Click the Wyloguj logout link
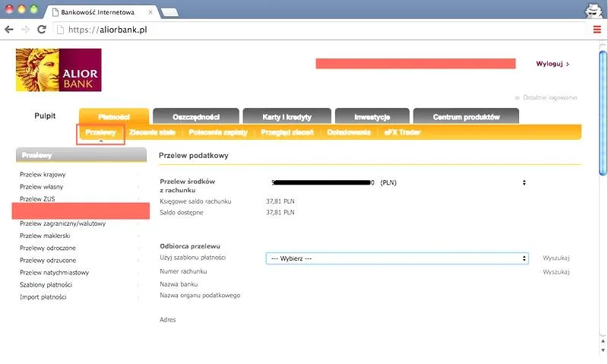Screen dimensions: 608x364 coord(552,65)
